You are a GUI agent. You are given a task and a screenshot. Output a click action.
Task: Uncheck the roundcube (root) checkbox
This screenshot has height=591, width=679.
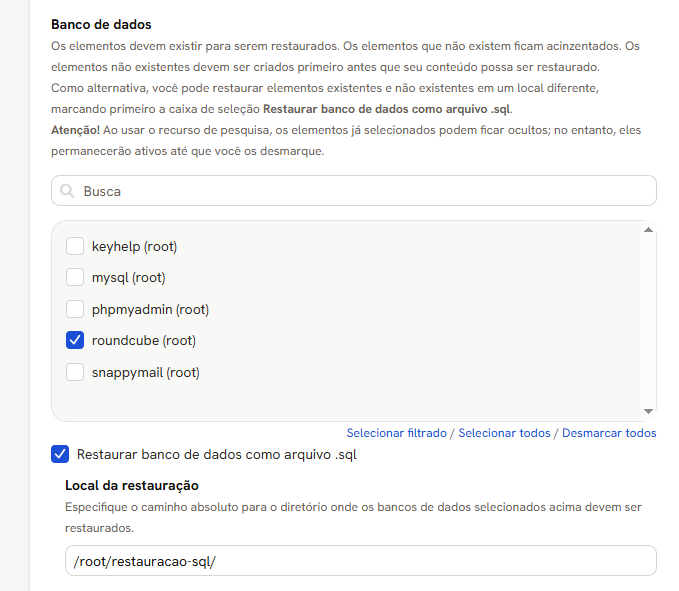(75, 340)
